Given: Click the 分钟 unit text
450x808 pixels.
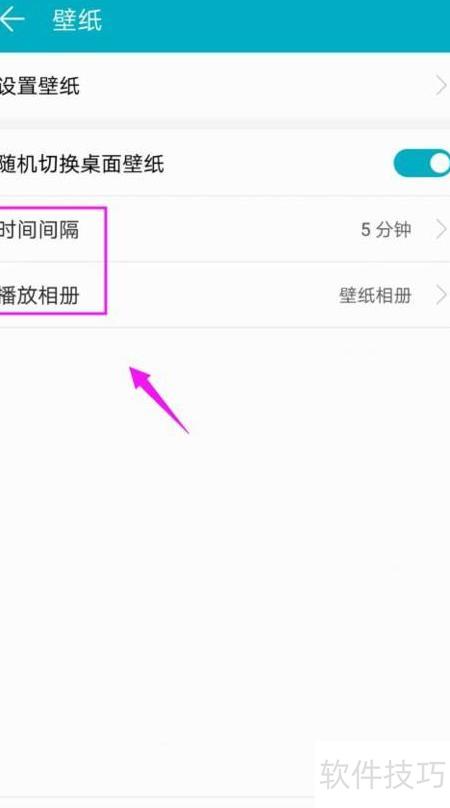Looking at the screenshot, I should point(393,229).
